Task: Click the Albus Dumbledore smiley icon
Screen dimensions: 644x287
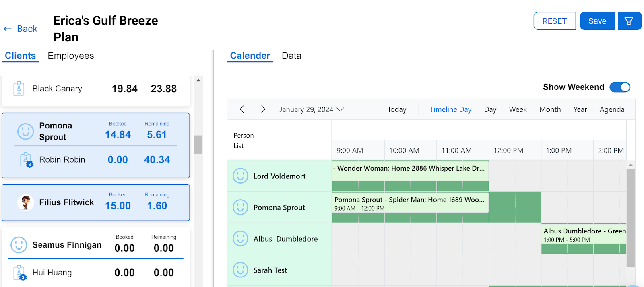Action: coord(240,239)
